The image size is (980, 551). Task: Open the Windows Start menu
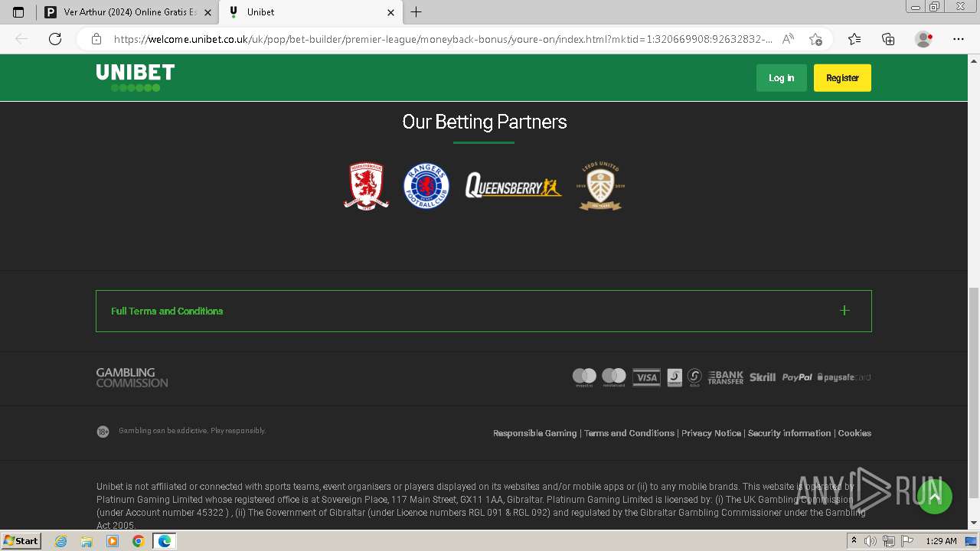[21, 541]
